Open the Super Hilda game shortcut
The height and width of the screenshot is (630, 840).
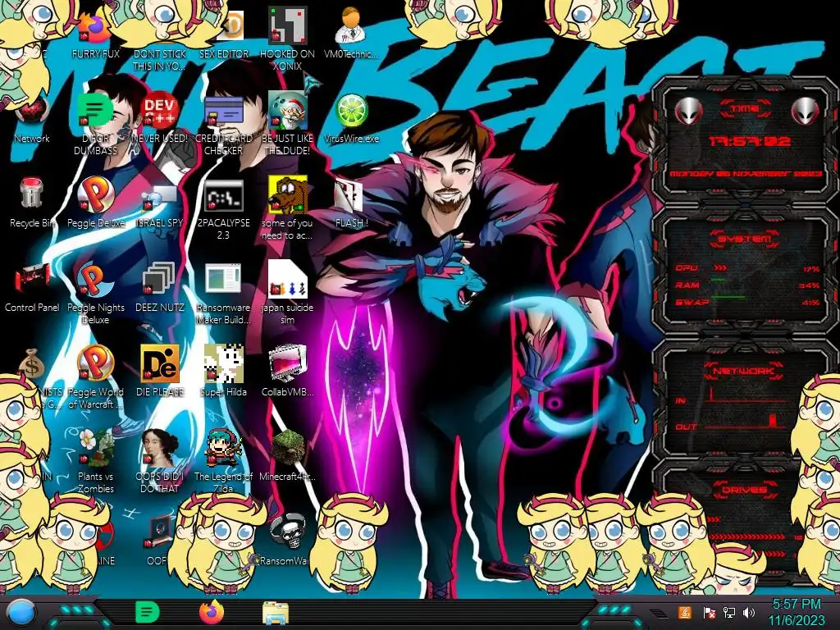pos(223,363)
